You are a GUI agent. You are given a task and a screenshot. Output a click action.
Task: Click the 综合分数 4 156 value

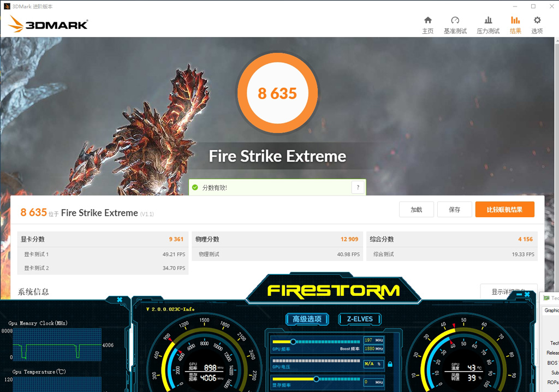pos(526,239)
